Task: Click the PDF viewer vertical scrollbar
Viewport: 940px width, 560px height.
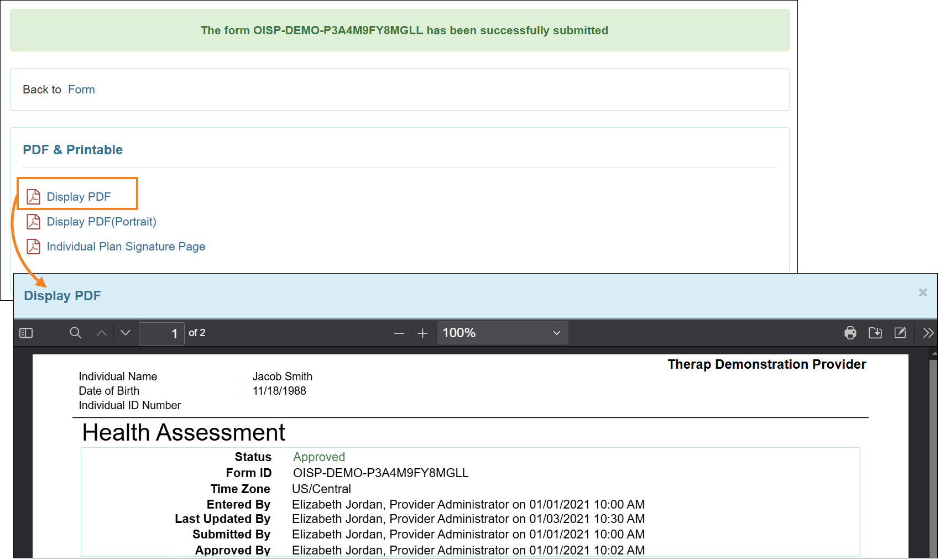Action: point(933,453)
